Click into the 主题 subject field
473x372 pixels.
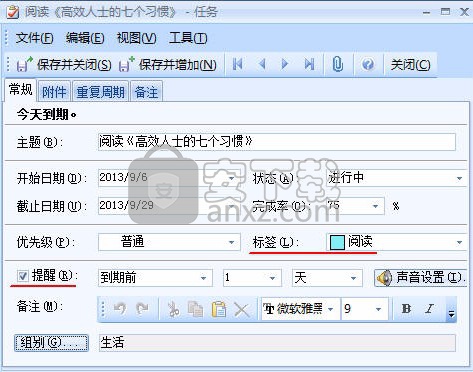277,142
